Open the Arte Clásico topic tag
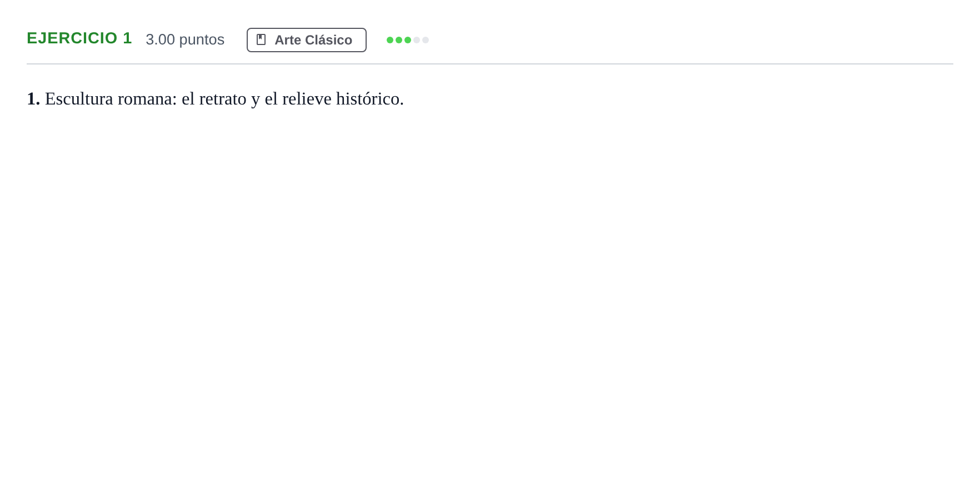The image size is (980, 478). 307,40
